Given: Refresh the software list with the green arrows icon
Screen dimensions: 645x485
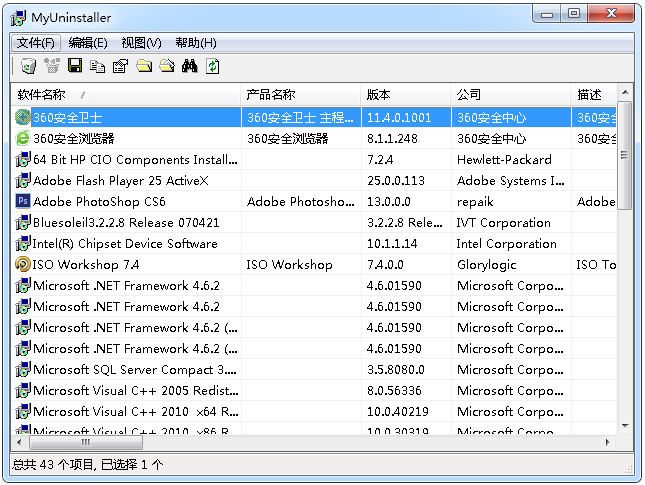Looking at the screenshot, I should (213, 66).
